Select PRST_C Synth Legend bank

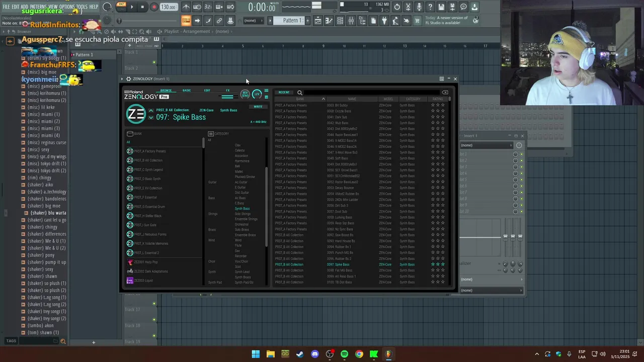(x=148, y=170)
